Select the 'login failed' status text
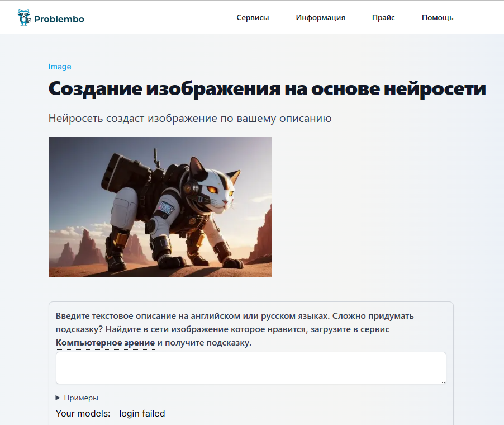The width and height of the screenshot is (504, 425). pyautogui.click(x=142, y=413)
